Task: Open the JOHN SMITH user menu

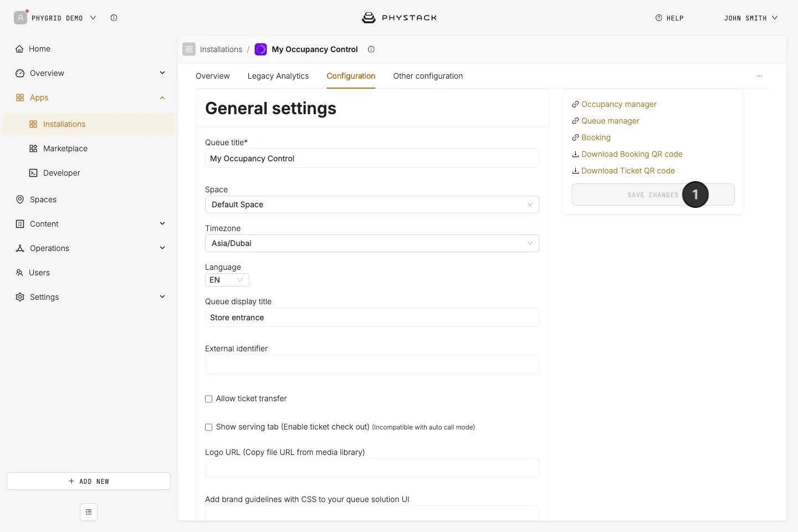Action: point(750,18)
